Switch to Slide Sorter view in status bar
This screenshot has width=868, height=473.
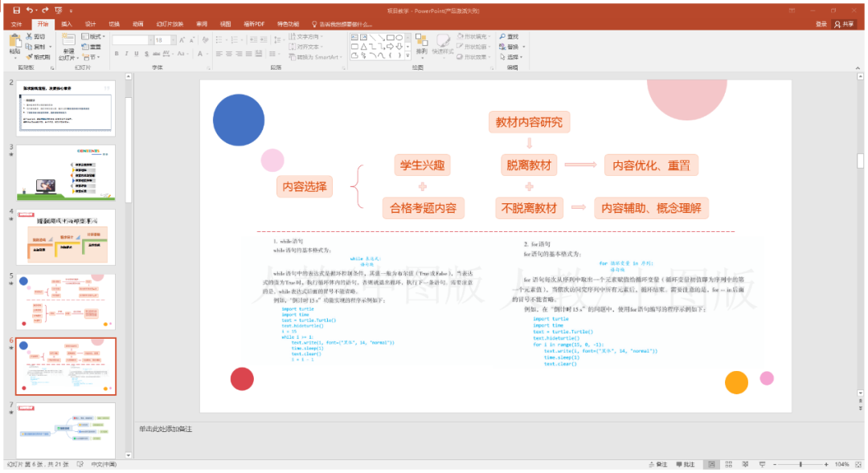pyautogui.click(x=728, y=464)
